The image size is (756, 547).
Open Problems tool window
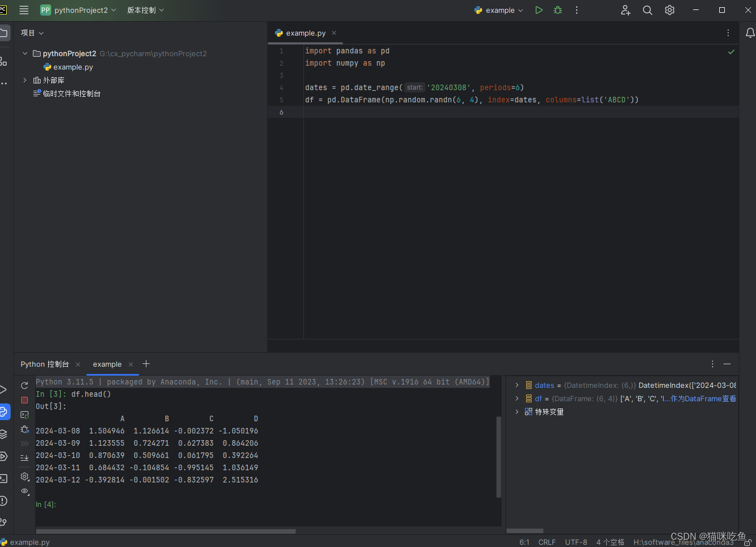point(4,501)
